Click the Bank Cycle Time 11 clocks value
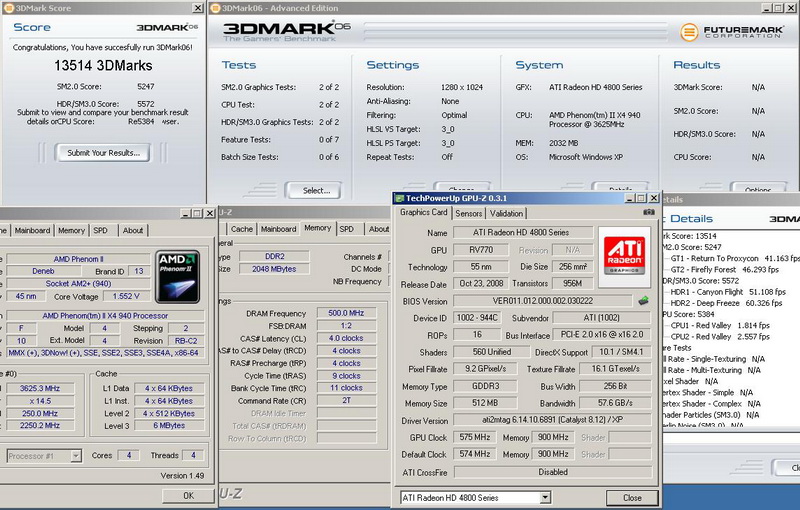This screenshot has width=800, height=510. point(346,388)
